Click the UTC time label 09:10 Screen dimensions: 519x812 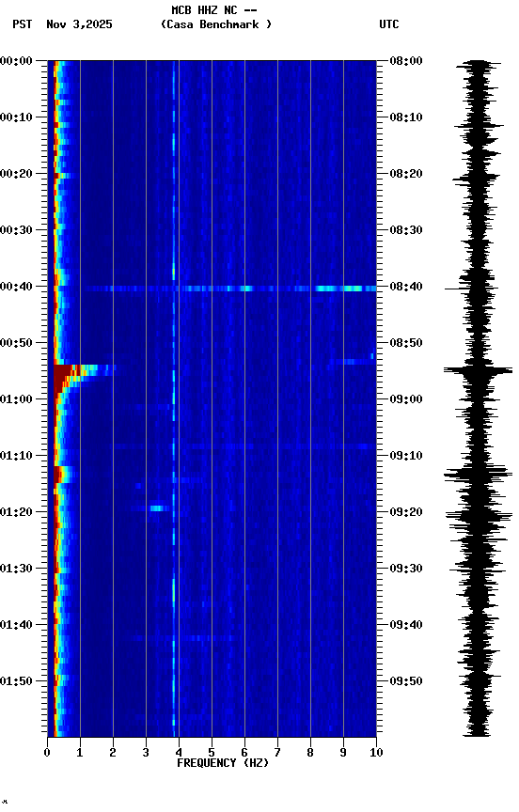(406, 456)
